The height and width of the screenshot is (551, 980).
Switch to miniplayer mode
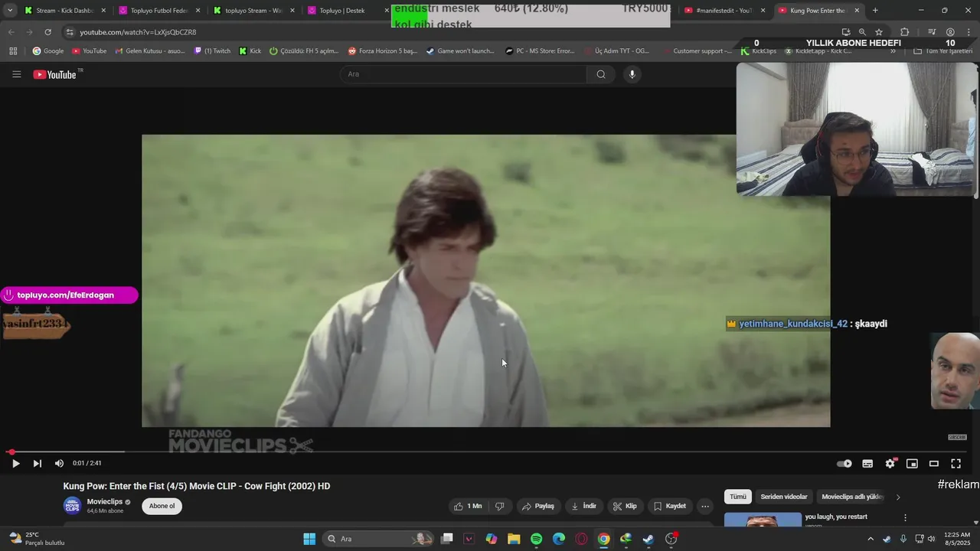(x=912, y=463)
